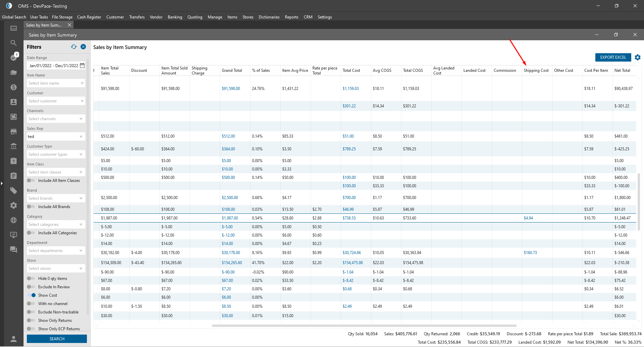Open the Cash Register menu
Viewport: 644px width, 347px height.
(x=89, y=17)
